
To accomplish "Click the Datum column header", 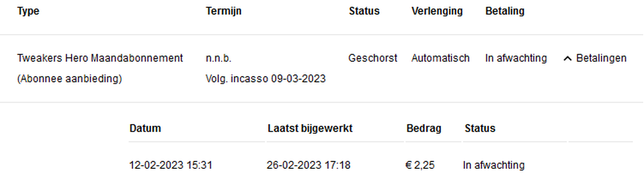I will pyautogui.click(x=145, y=128).
